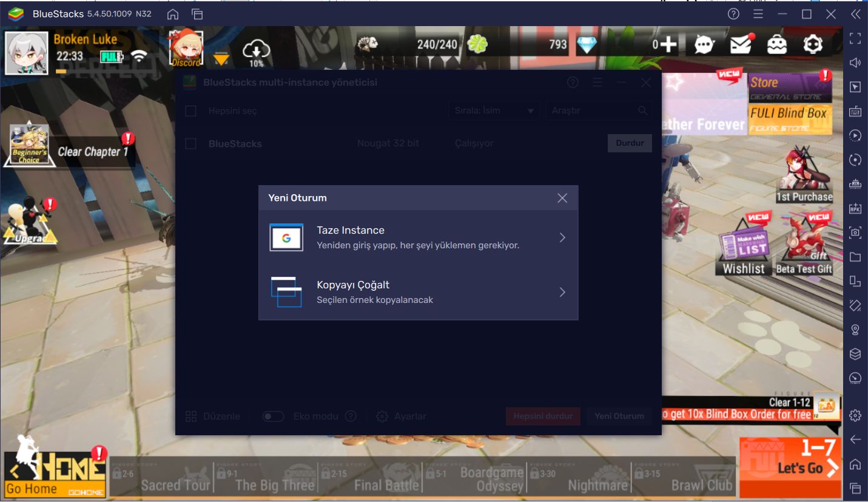The image size is (868, 502).
Task: Expand the Taze Instance option arrow
Action: [x=562, y=237]
